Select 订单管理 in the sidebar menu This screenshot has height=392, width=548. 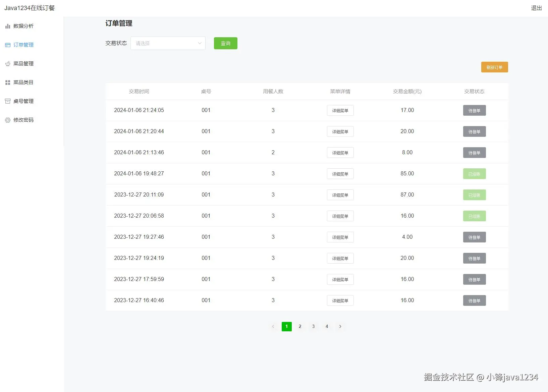point(32,45)
